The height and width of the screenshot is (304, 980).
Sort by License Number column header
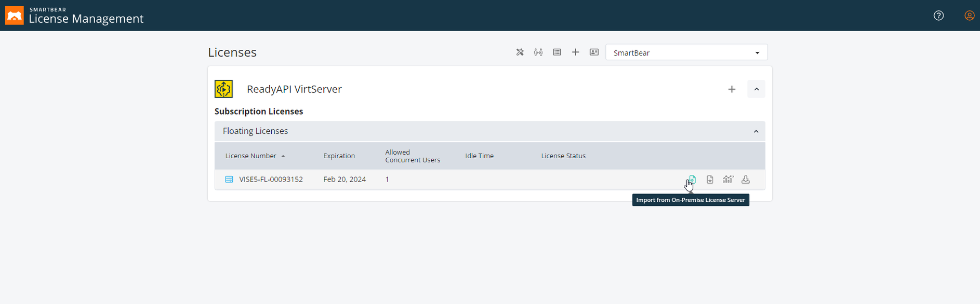tap(251, 156)
